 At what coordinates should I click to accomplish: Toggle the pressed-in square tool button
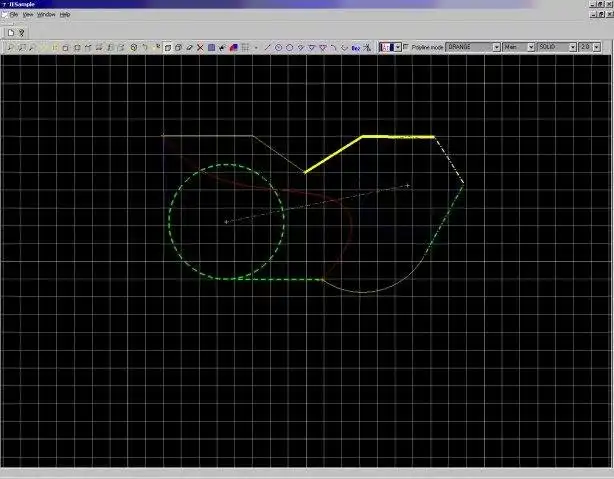pyautogui.click(x=167, y=47)
